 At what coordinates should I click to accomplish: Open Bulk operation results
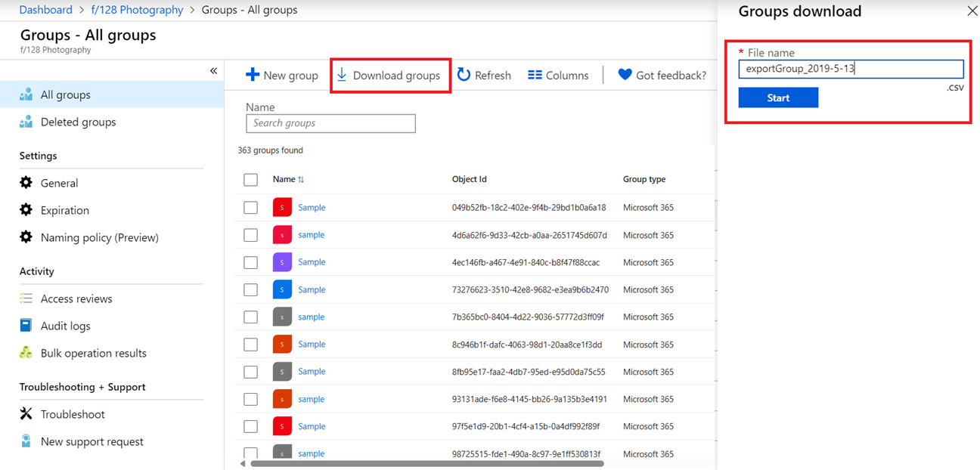[x=93, y=353]
